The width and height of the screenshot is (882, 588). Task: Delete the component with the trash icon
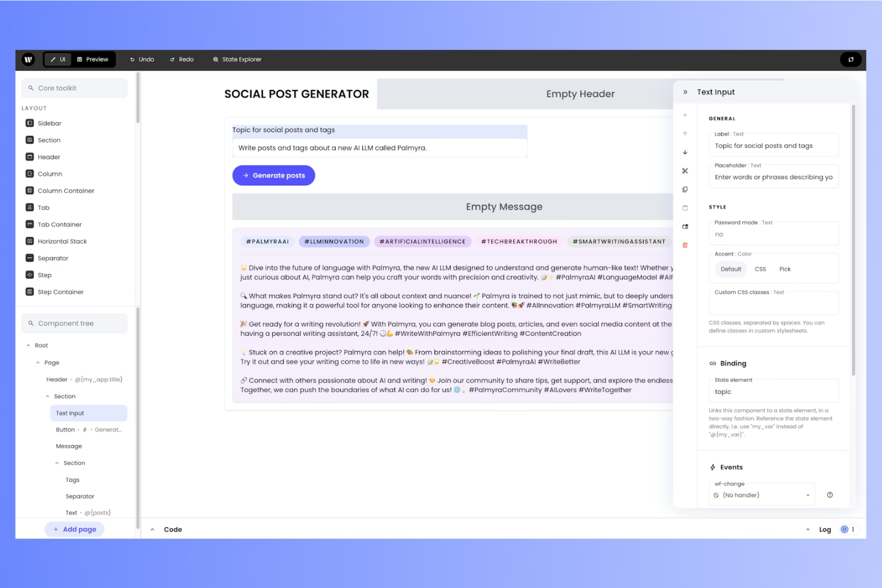(685, 245)
